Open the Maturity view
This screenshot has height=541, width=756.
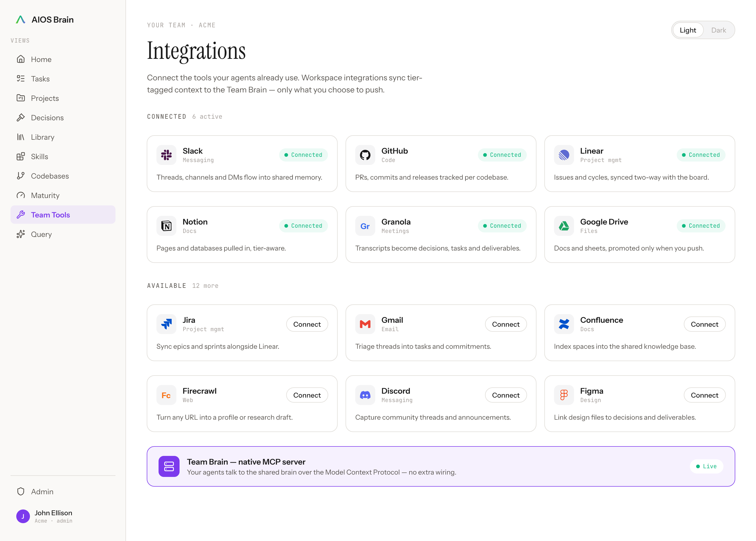(63, 195)
